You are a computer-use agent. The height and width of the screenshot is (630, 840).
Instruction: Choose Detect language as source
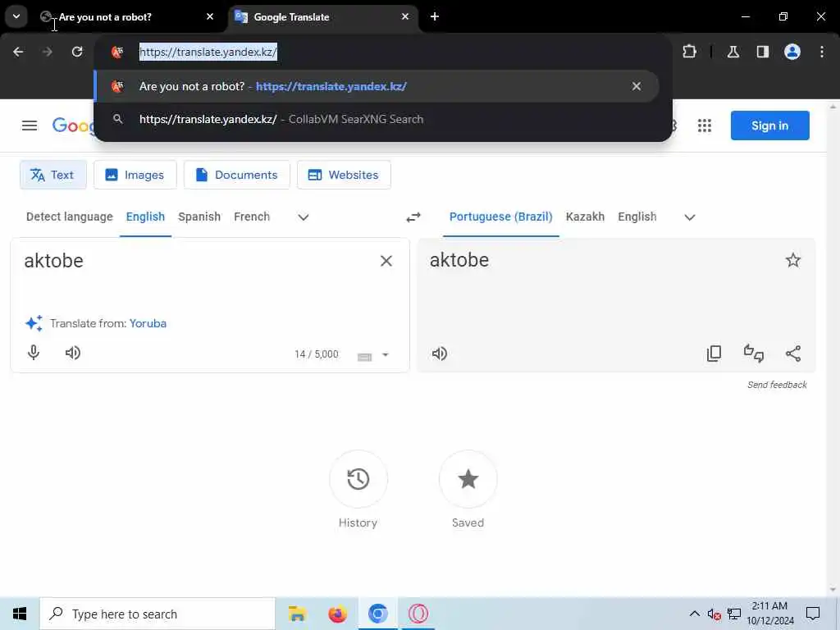(70, 217)
